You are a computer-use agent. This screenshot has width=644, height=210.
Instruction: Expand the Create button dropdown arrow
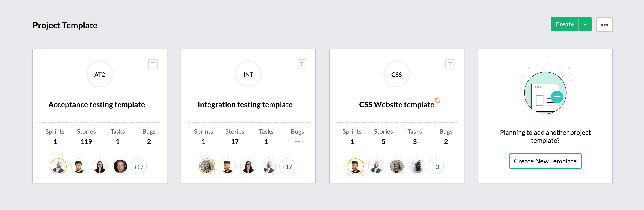[585, 24]
